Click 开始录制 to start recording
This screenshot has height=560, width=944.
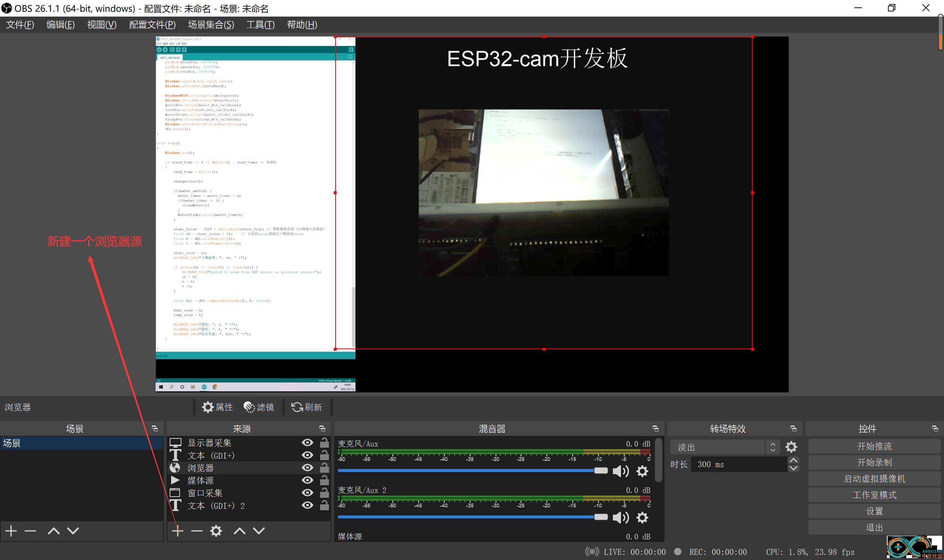point(874,462)
